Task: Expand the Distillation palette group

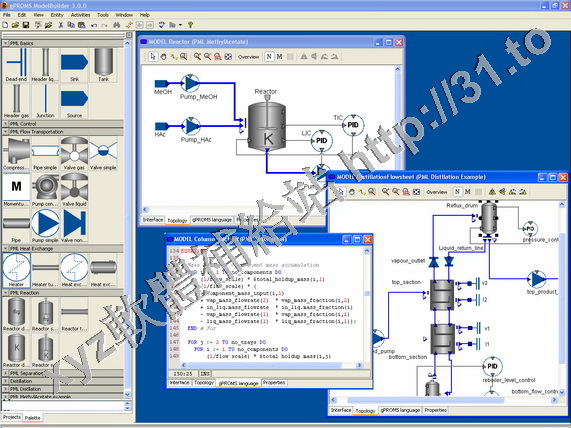Action: click(5, 381)
